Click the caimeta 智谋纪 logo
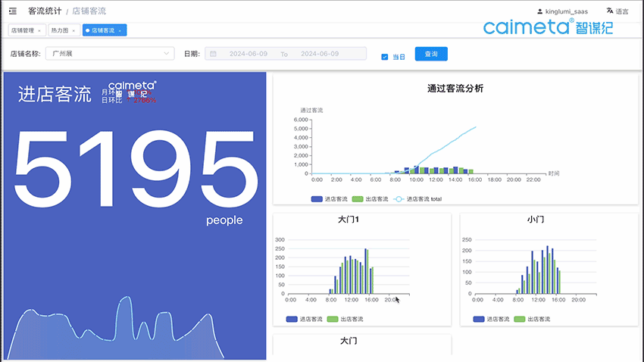This screenshot has width=644, height=362. [548, 28]
